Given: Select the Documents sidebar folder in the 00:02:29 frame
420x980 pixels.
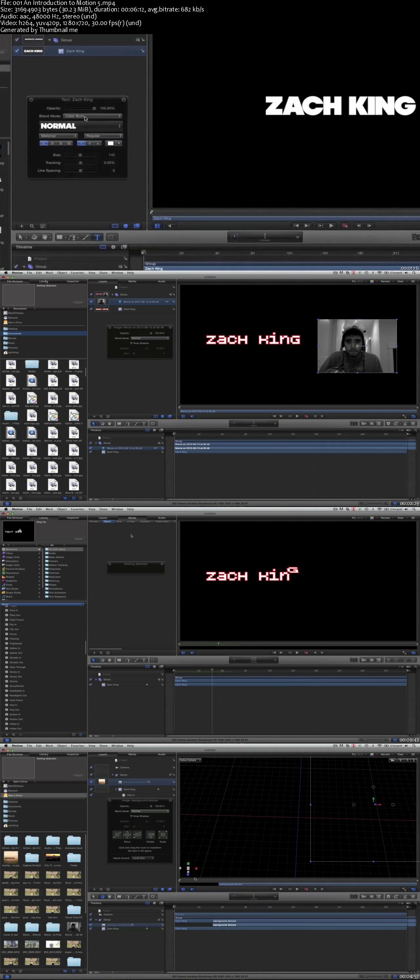Looking at the screenshot, I should pyautogui.click(x=43, y=333).
